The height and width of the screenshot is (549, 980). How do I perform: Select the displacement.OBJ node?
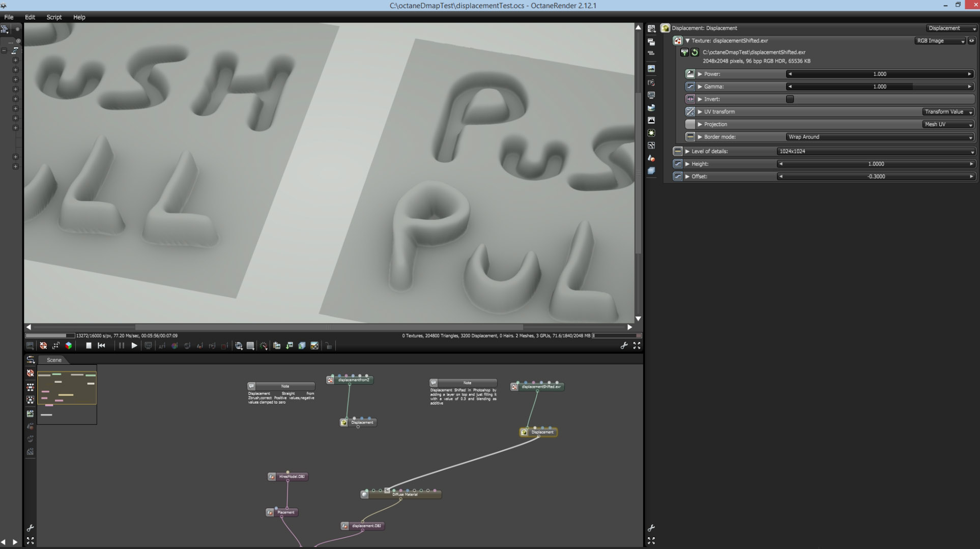coord(362,526)
